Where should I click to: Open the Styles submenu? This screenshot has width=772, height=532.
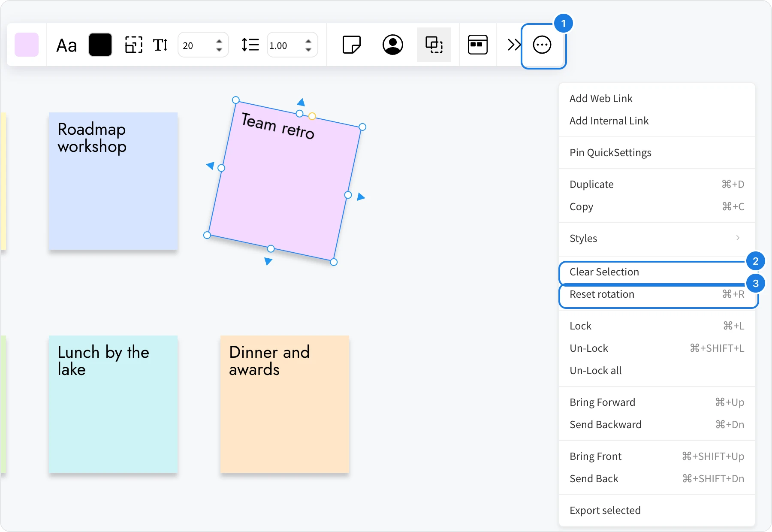pyautogui.click(x=657, y=239)
